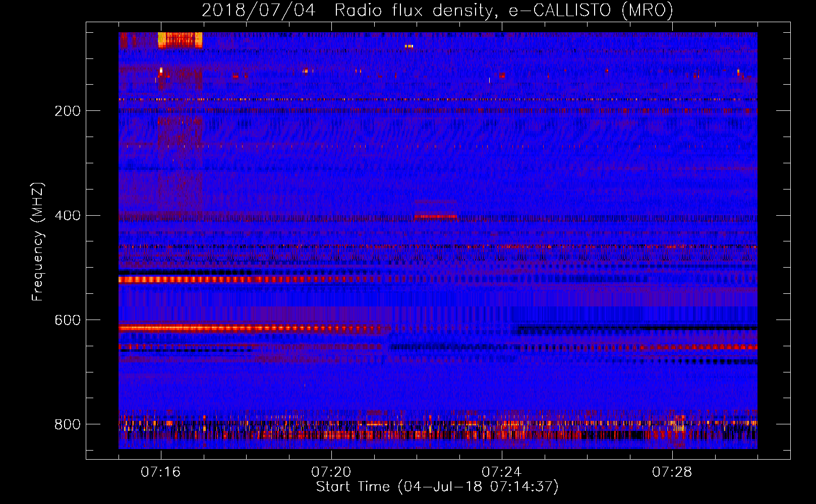This screenshot has width=816, height=504.
Task: Click the 'Frequency (MHZ)' y-axis label
Action: click(x=37, y=242)
